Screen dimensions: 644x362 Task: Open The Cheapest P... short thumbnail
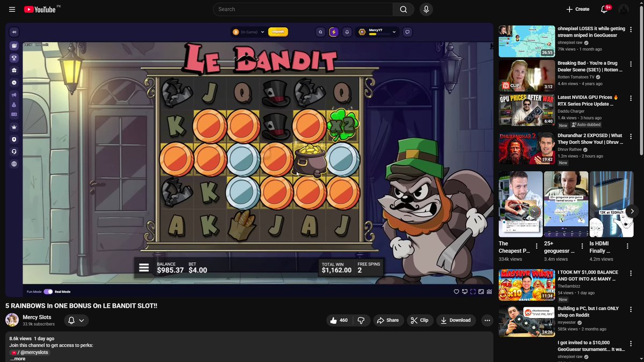520,204
